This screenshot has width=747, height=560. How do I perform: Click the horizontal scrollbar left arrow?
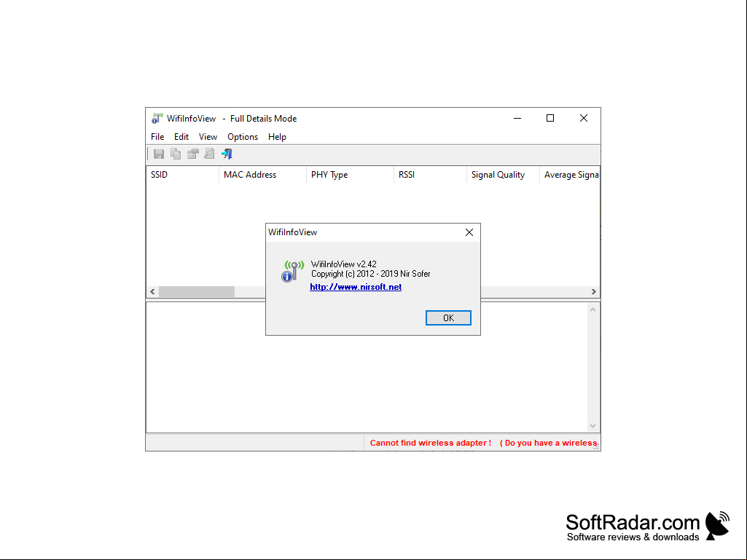point(152,291)
